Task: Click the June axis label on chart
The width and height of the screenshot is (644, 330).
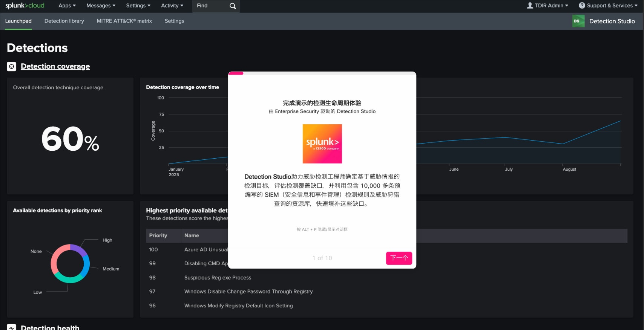Action: (x=454, y=170)
